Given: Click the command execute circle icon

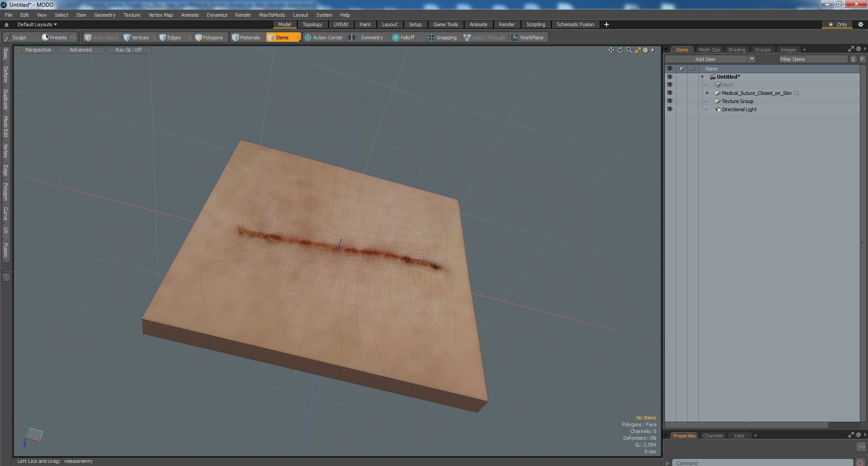Looking at the screenshot, I should pos(860,463).
